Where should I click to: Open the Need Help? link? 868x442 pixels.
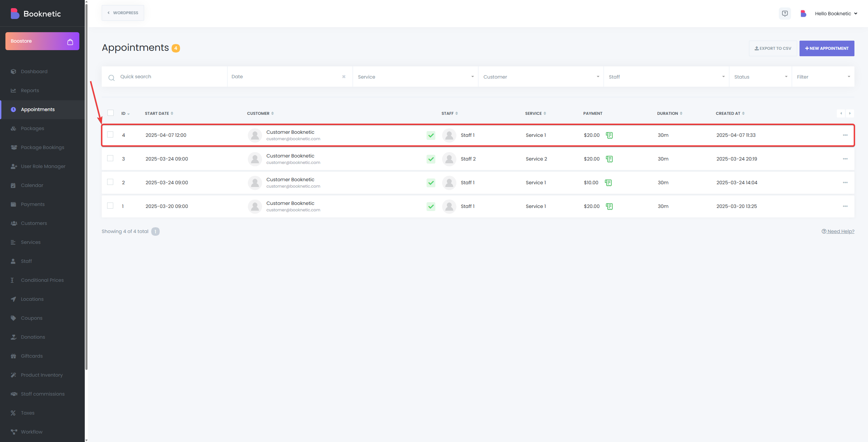[838, 231]
